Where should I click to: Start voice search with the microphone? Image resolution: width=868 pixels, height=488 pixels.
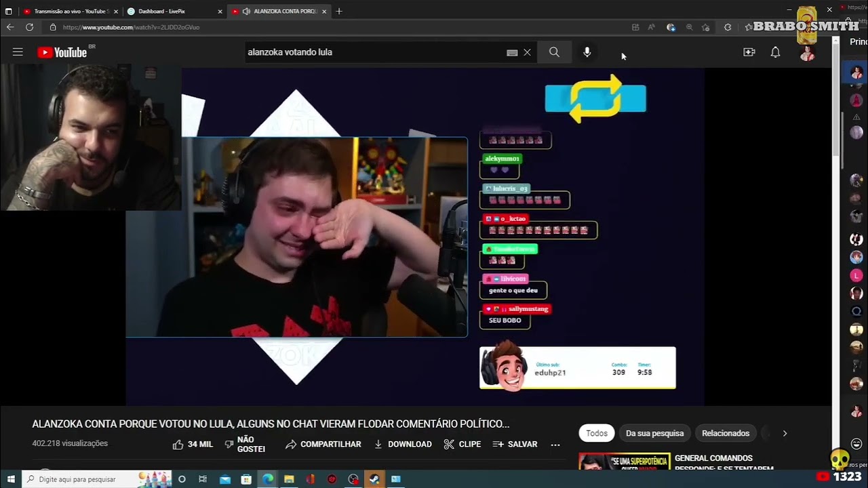click(587, 52)
